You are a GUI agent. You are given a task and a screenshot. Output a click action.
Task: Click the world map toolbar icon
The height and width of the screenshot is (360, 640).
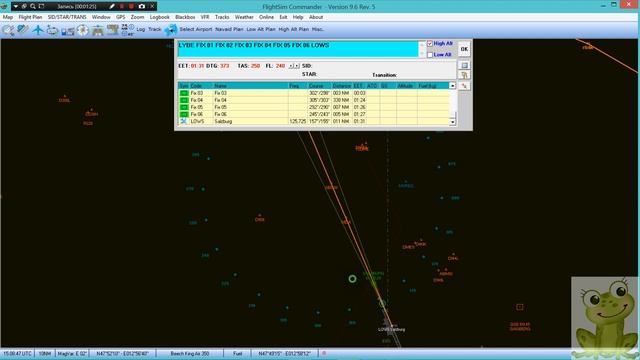point(113,29)
